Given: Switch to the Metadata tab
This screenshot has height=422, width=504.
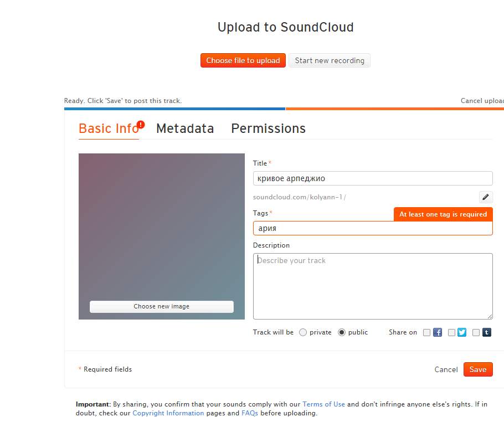Looking at the screenshot, I should pyautogui.click(x=185, y=128).
